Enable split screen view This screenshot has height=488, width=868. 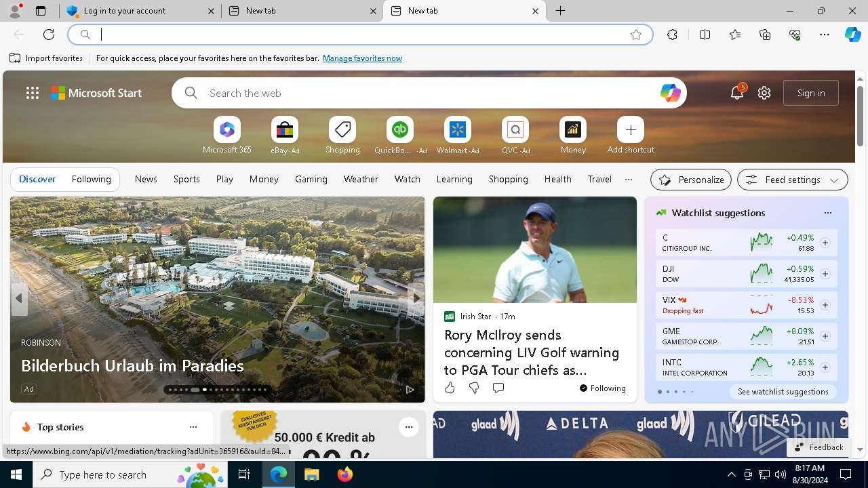coord(705,35)
